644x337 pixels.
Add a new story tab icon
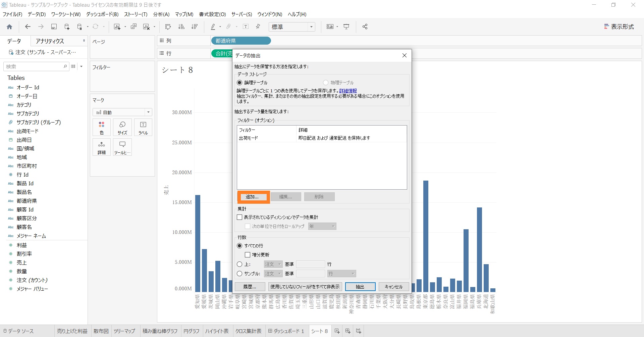[359, 331]
